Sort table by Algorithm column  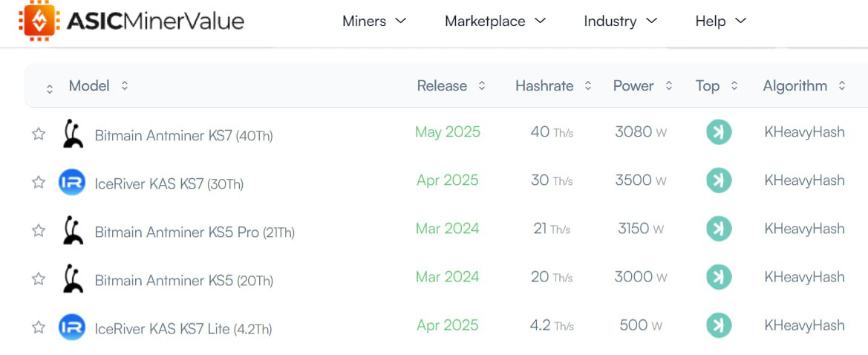click(804, 86)
